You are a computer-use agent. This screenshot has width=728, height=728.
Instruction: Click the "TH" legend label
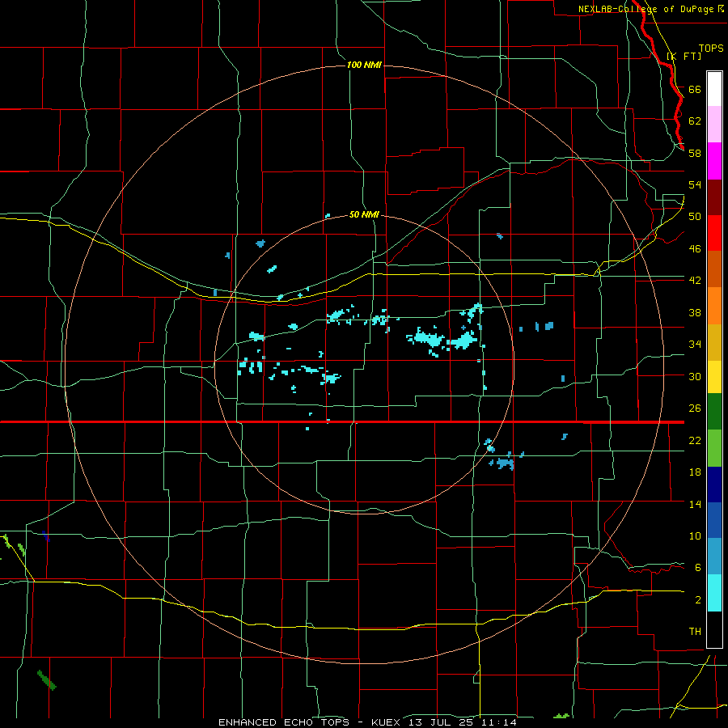tap(695, 632)
